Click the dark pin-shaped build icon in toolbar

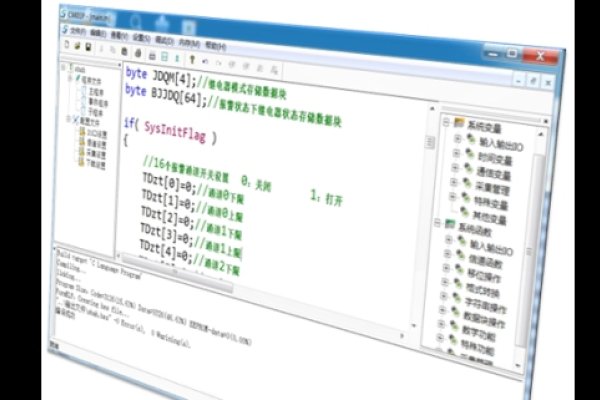[x=192, y=60]
